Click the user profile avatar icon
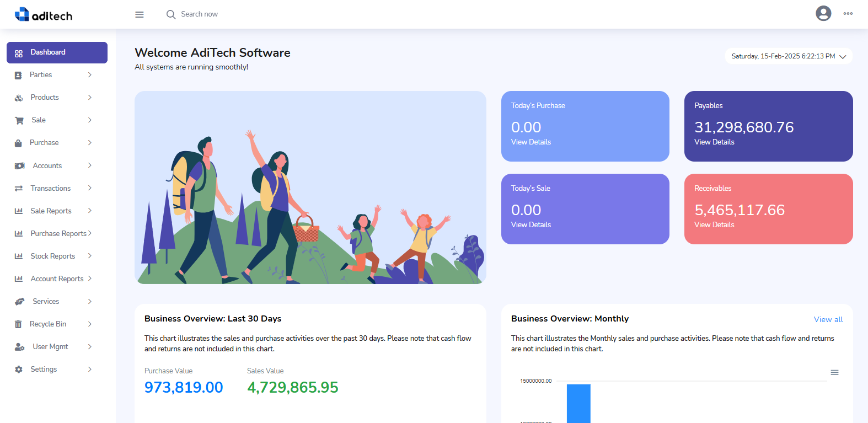868x423 pixels. (823, 13)
